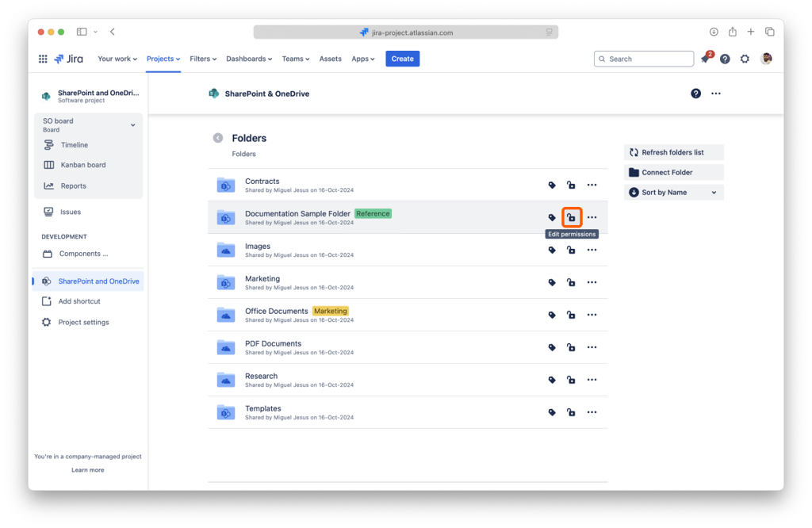
Task: Click the Jira app switcher grid icon
Action: click(43, 59)
